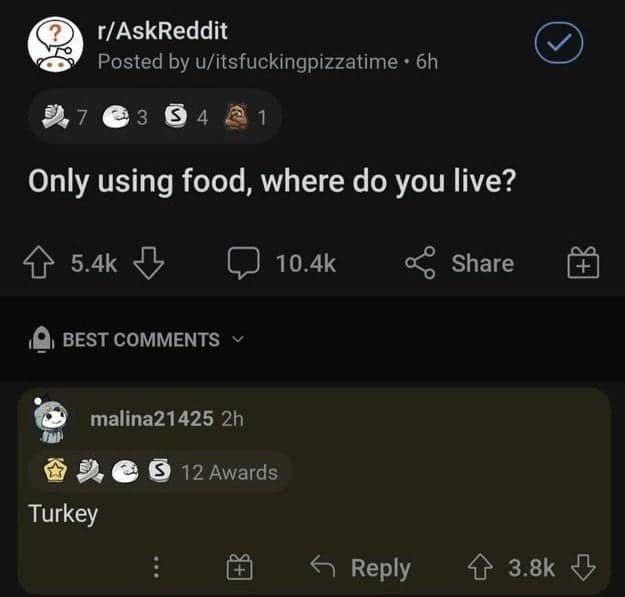
Task: Downvote the AskReddit post
Action: (147, 264)
